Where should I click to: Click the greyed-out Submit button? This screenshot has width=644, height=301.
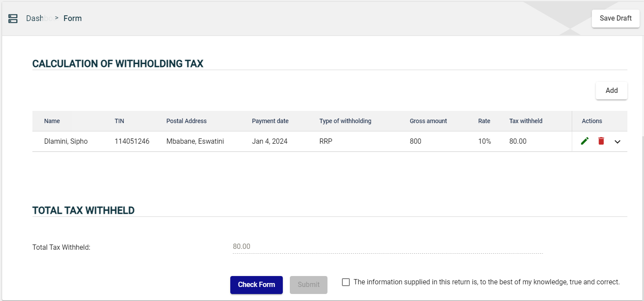click(x=308, y=285)
